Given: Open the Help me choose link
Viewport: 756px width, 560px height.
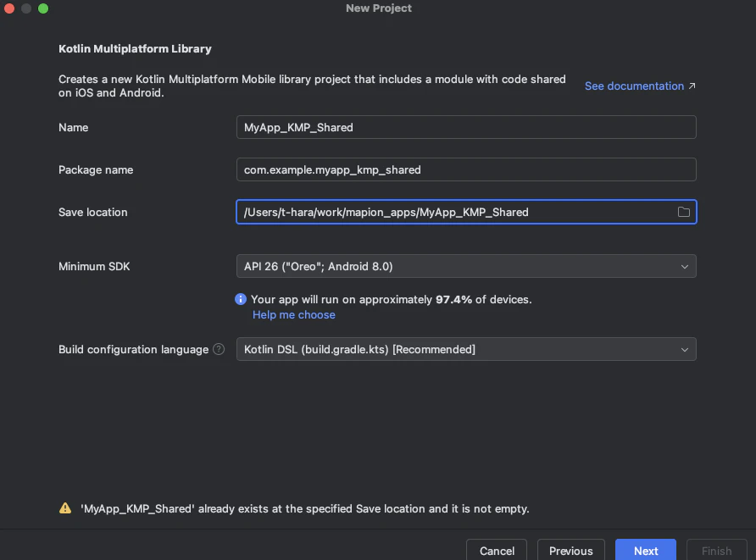Looking at the screenshot, I should 293,314.
